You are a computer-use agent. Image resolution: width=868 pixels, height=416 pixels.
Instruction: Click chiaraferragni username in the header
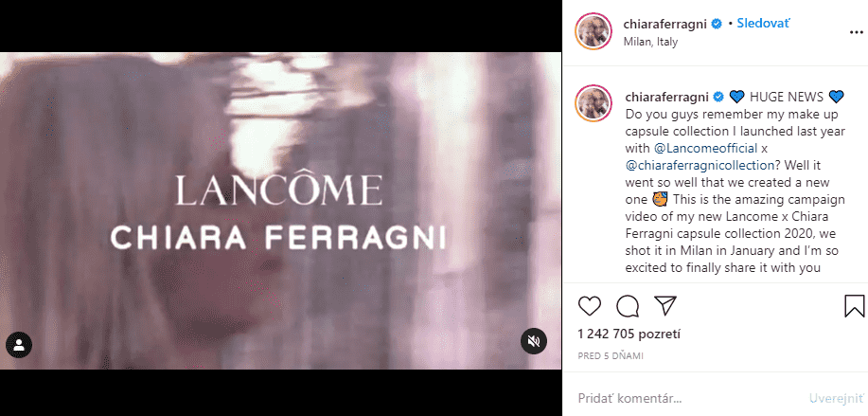tap(666, 24)
